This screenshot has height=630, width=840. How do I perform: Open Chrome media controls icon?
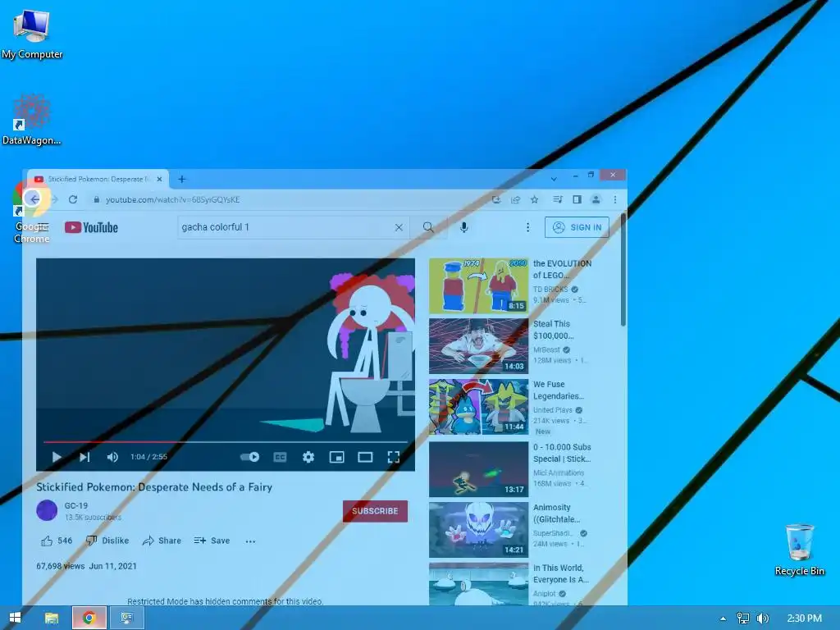pyautogui.click(x=558, y=199)
